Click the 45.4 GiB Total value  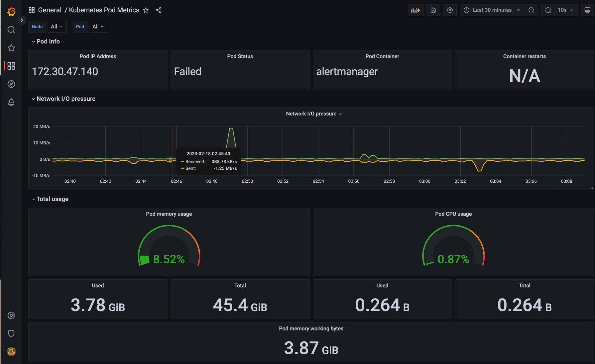(240, 305)
